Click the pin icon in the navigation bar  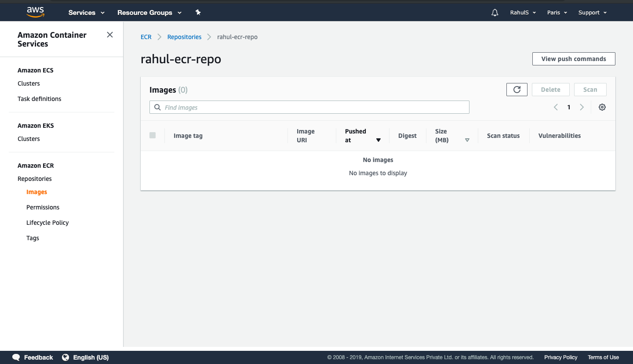pos(198,12)
